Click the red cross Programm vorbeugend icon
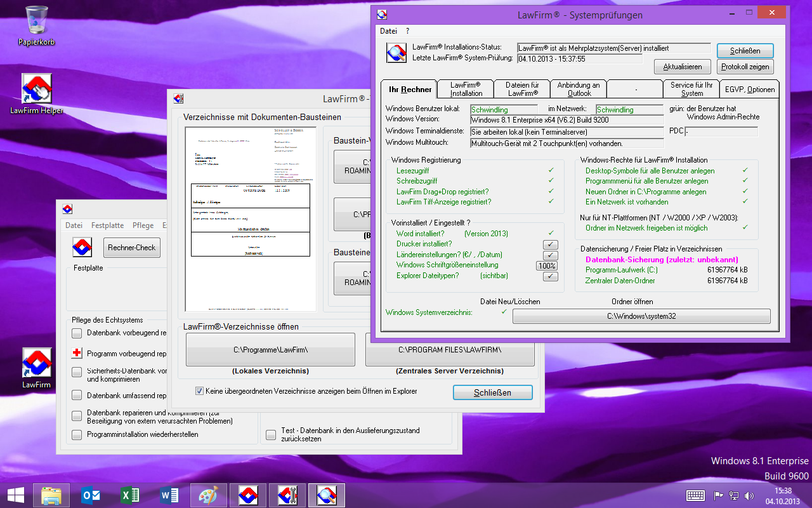The height and width of the screenshot is (508, 812). coord(77,353)
